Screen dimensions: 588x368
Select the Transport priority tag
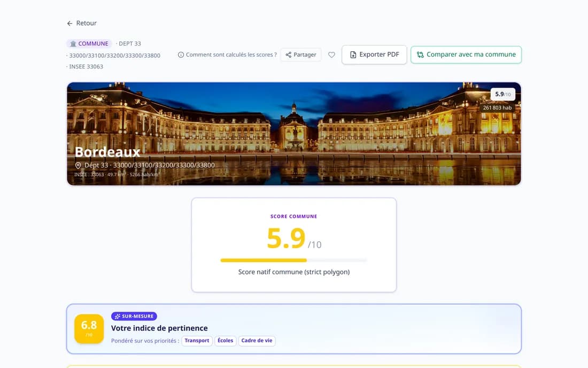[x=197, y=341]
